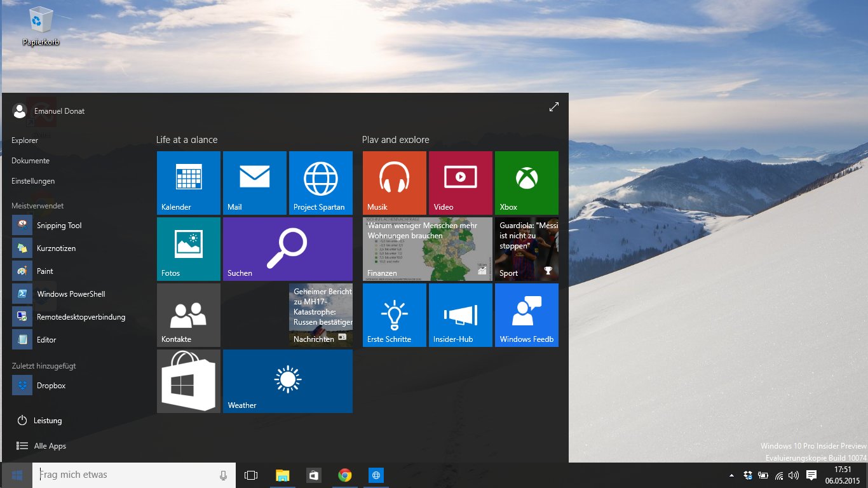Open notification center icon
The image size is (868, 488).
click(811, 475)
